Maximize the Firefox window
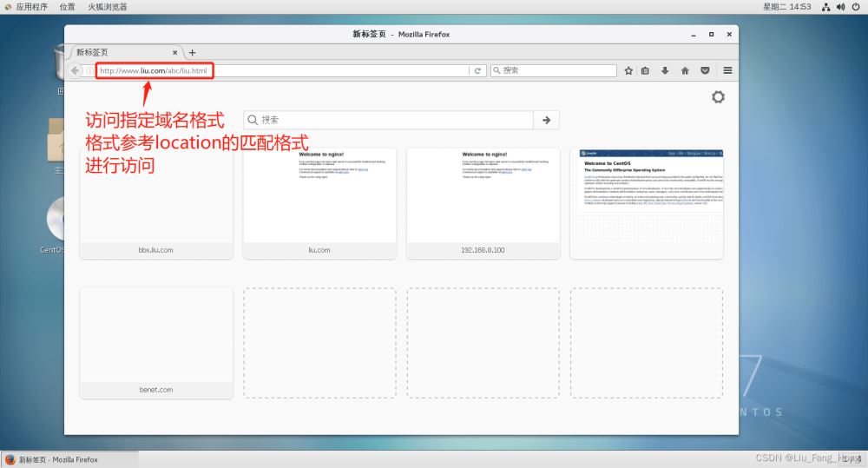This screenshot has width=868, height=468. coord(712,35)
